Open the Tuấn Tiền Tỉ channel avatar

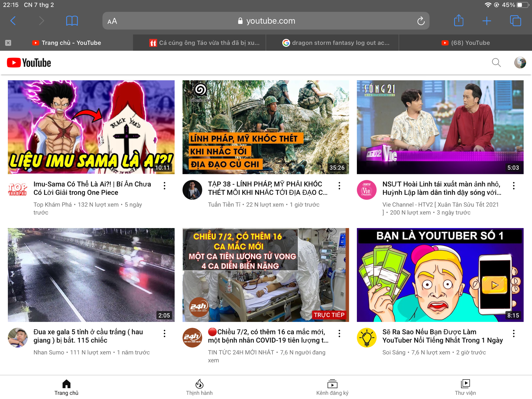192,190
